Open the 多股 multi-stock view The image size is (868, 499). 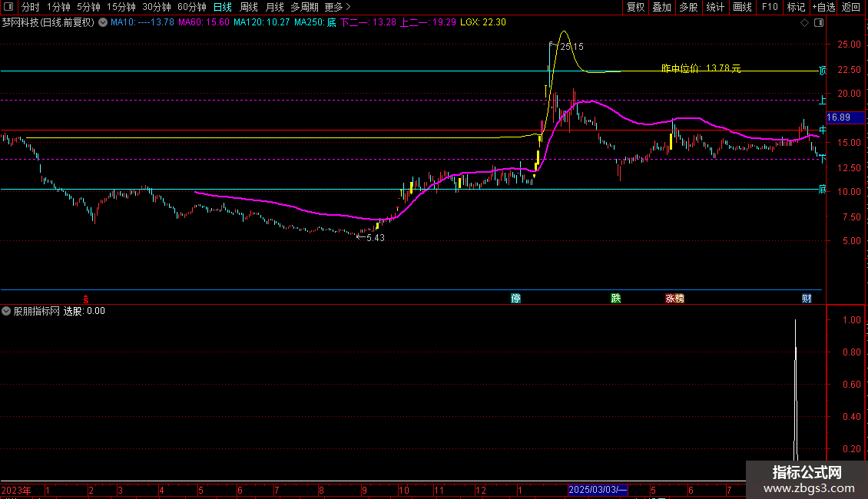688,7
